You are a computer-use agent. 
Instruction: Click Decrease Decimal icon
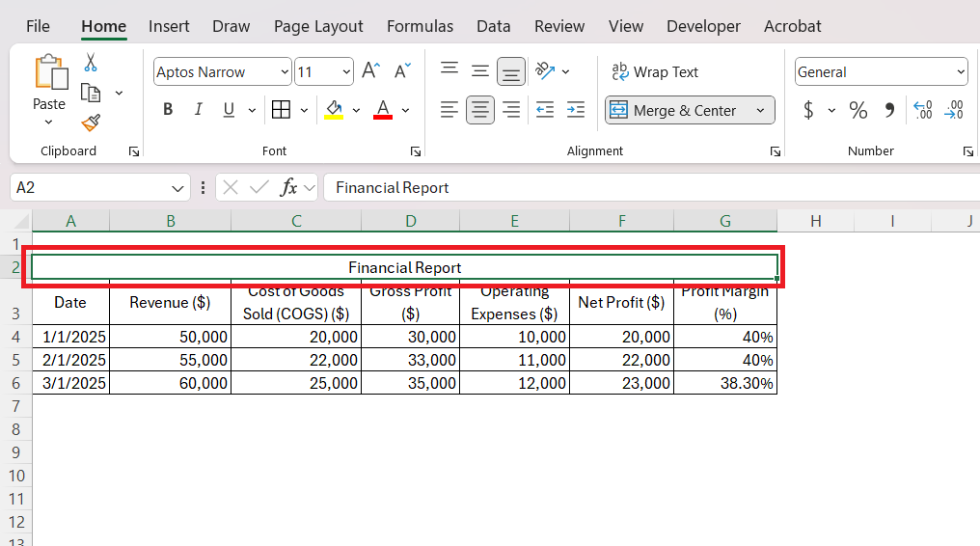(x=954, y=111)
